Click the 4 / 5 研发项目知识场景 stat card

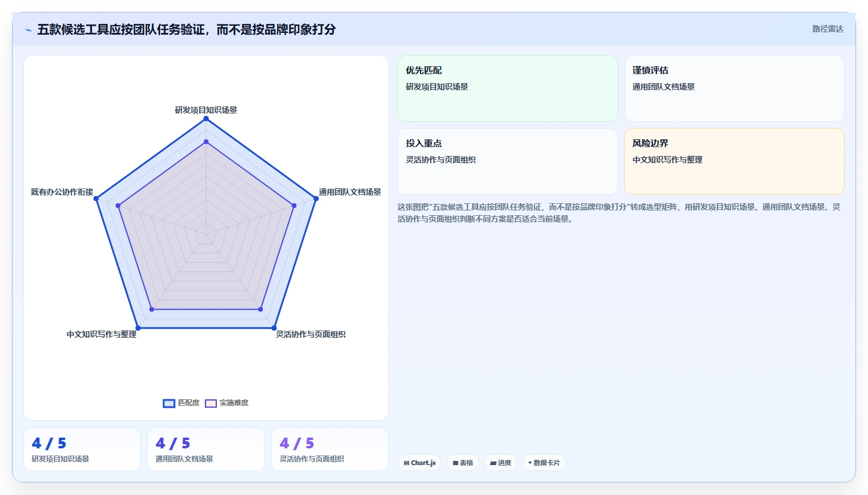tap(82, 449)
